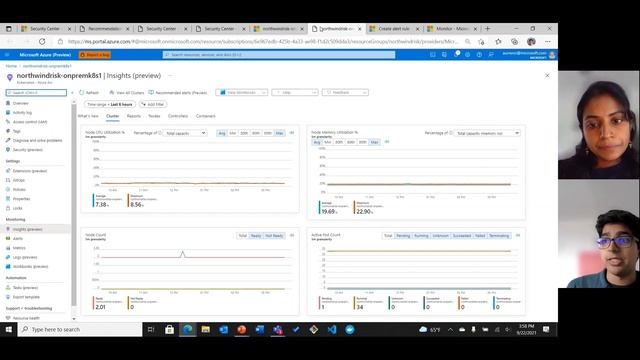Open Security (preview) in sidebar
Screen dimensions: 640x360
27,150
